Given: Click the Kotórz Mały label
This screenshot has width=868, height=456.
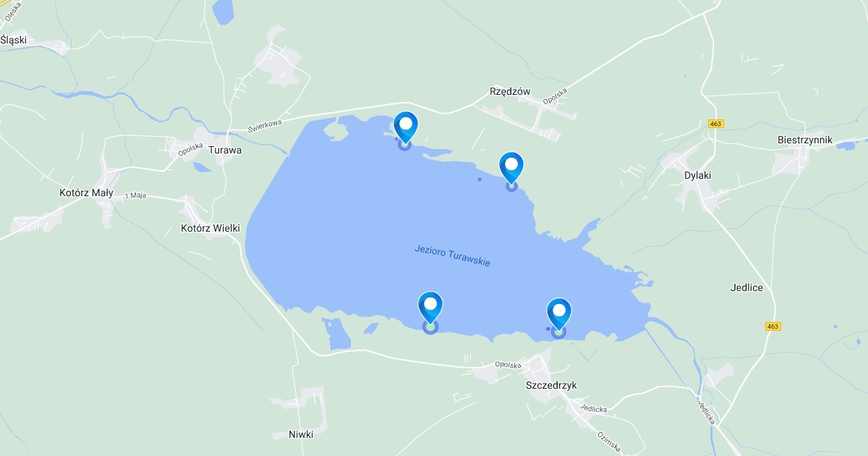Looking at the screenshot, I should [86, 193].
